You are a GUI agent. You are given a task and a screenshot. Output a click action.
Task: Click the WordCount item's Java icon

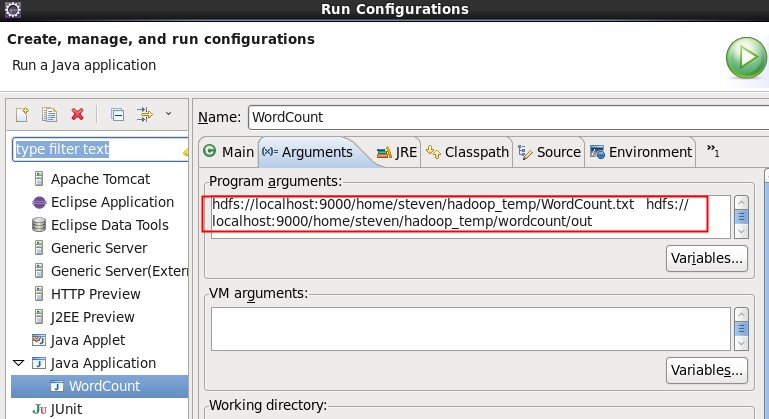coord(57,386)
